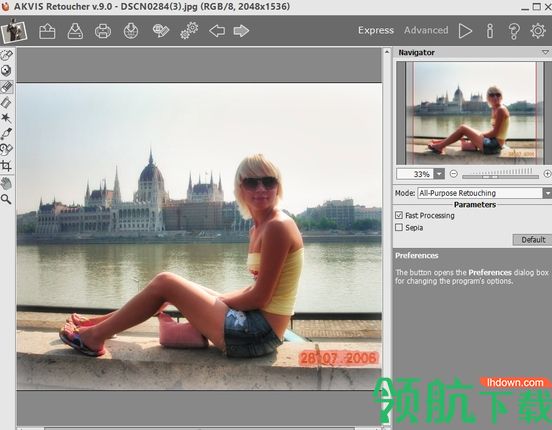The height and width of the screenshot is (430, 552).
Task: Click the Print icon in toolbar
Action: [x=103, y=31]
